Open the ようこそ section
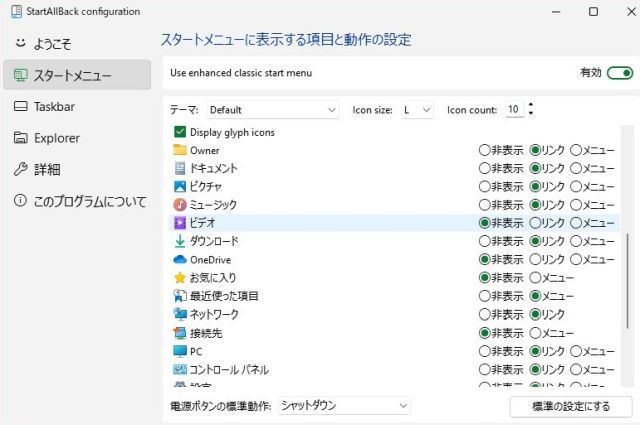The image size is (640, 425). point(77,43)
